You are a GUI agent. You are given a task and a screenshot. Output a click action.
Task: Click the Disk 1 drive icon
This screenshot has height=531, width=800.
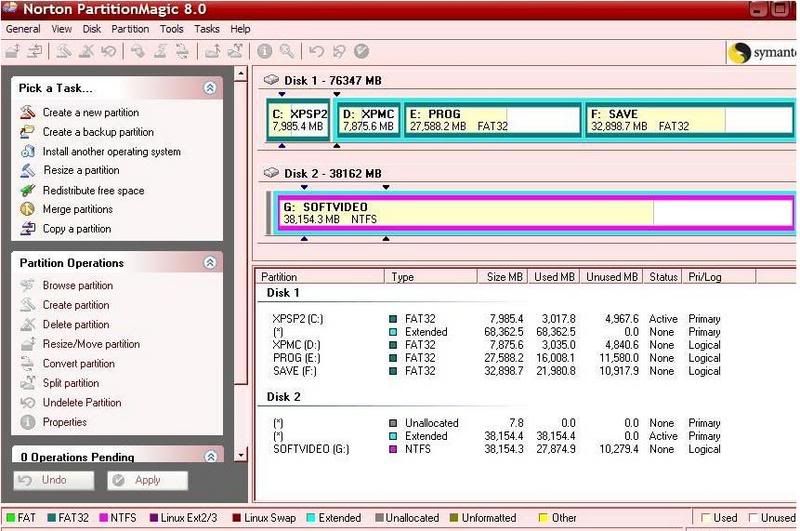(x=271, y=80)
